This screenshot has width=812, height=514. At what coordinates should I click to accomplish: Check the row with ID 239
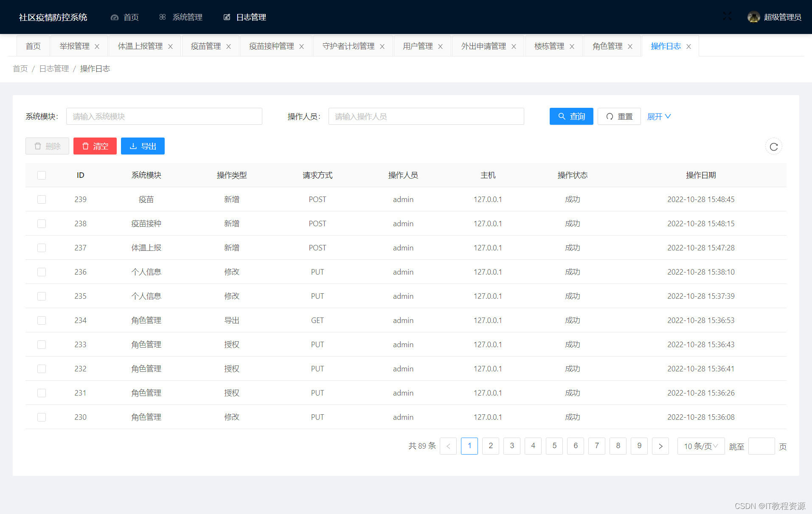[42, 199]
